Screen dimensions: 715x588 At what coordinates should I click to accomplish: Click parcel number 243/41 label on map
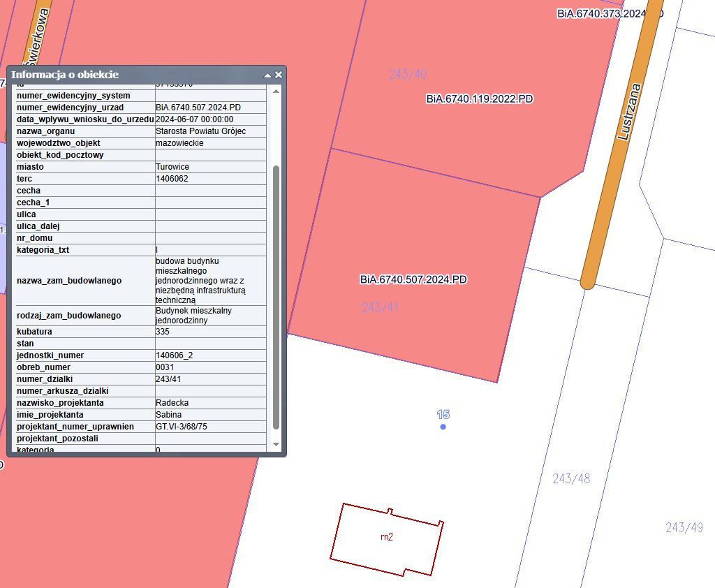(381, 307)
